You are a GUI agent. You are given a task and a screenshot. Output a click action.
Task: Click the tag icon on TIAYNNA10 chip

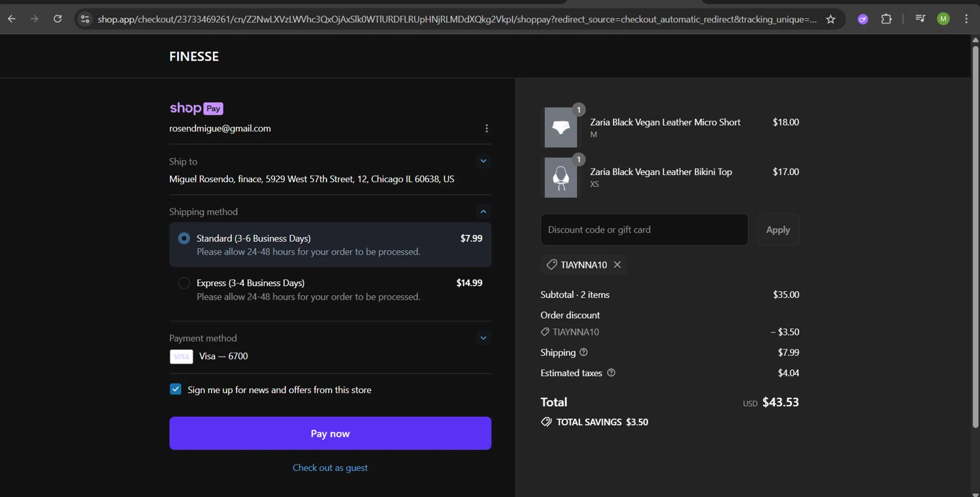pos(552,265)
